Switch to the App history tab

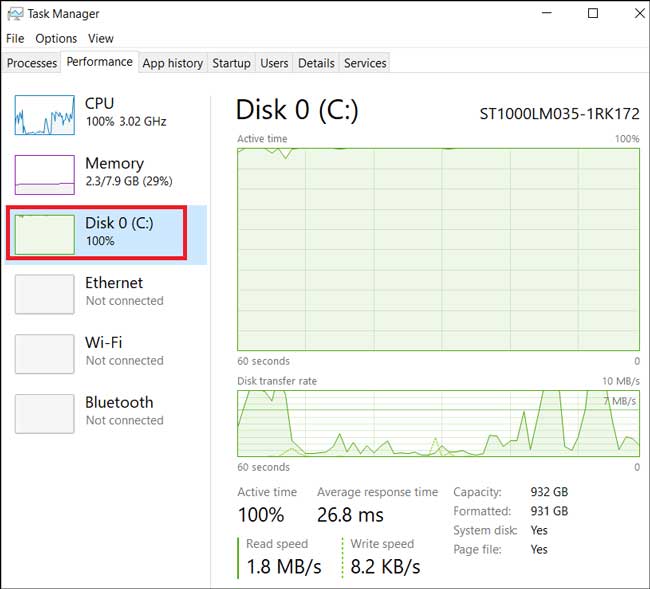click(x=173, y=63)
